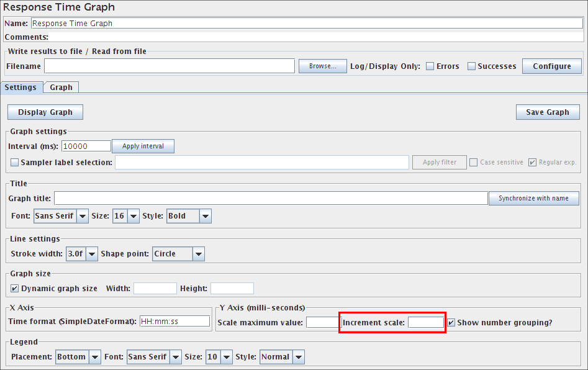Switch to the Graph tab

(61, 88)
